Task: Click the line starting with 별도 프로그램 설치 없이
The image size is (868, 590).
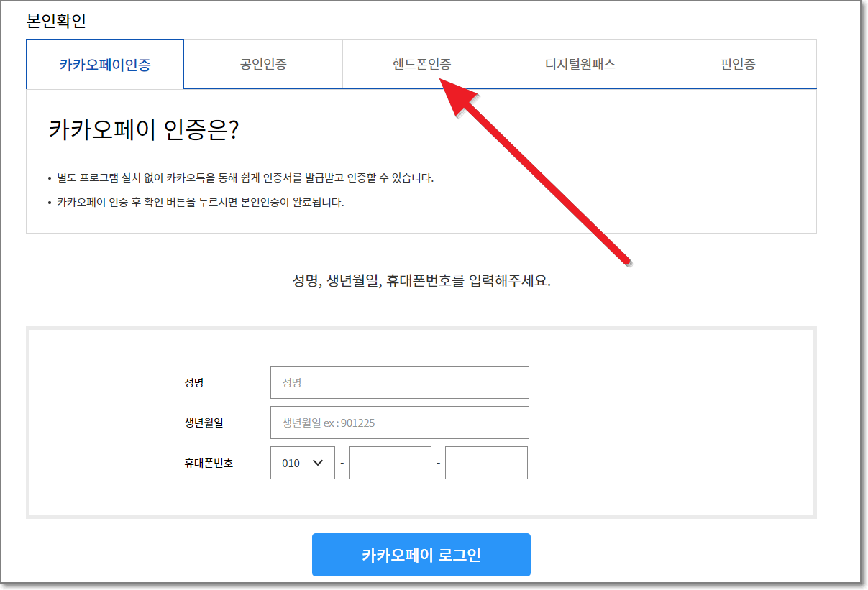Action: [x=245, y=178]
